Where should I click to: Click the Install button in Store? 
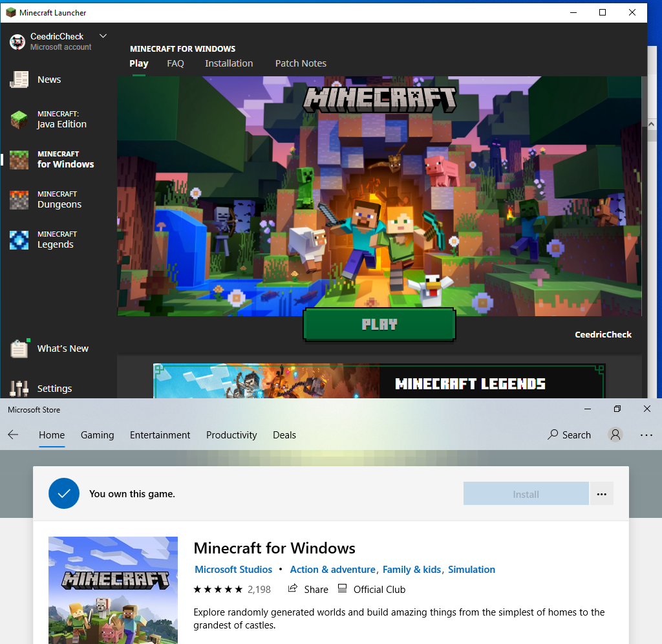coord(526,493)
